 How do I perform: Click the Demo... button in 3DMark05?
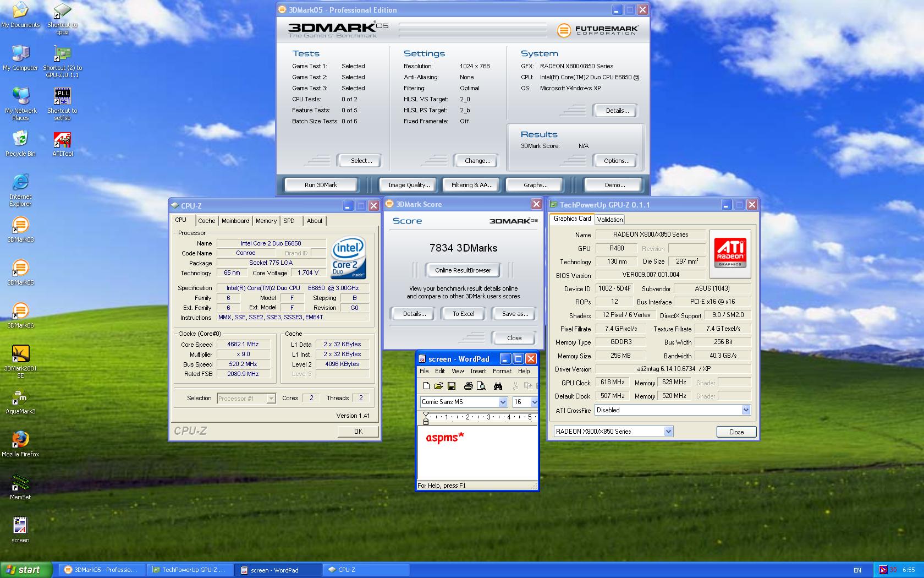[614, 185]
